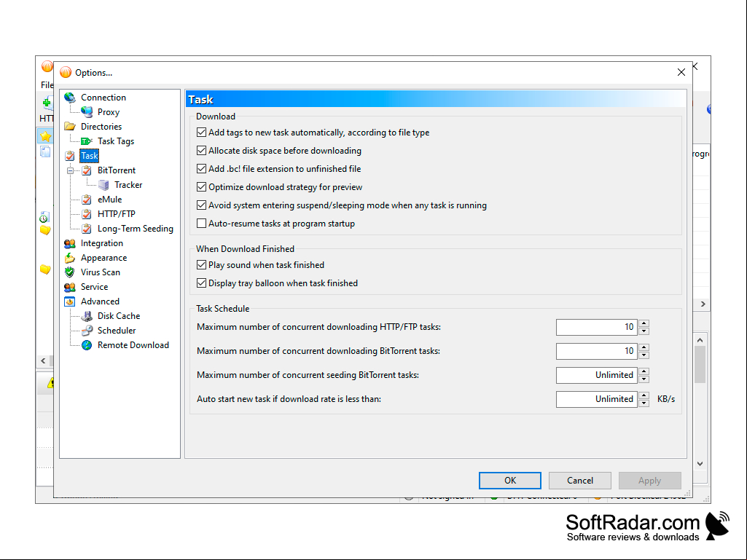Increase max concurrent BitTorrent downloading tasks
747x560 pixels.
pyautogui.click(x=644, y=347)
